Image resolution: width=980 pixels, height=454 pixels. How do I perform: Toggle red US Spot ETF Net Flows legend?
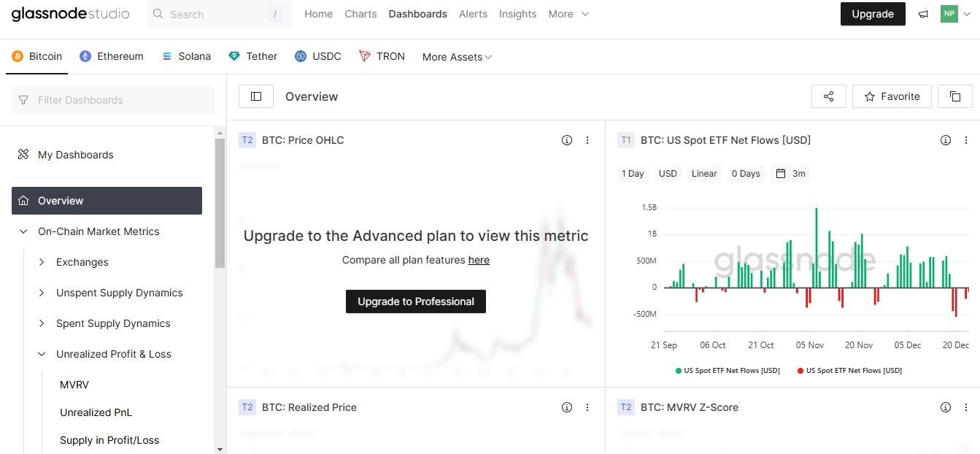pyautogui.click(x=849, y=371)
